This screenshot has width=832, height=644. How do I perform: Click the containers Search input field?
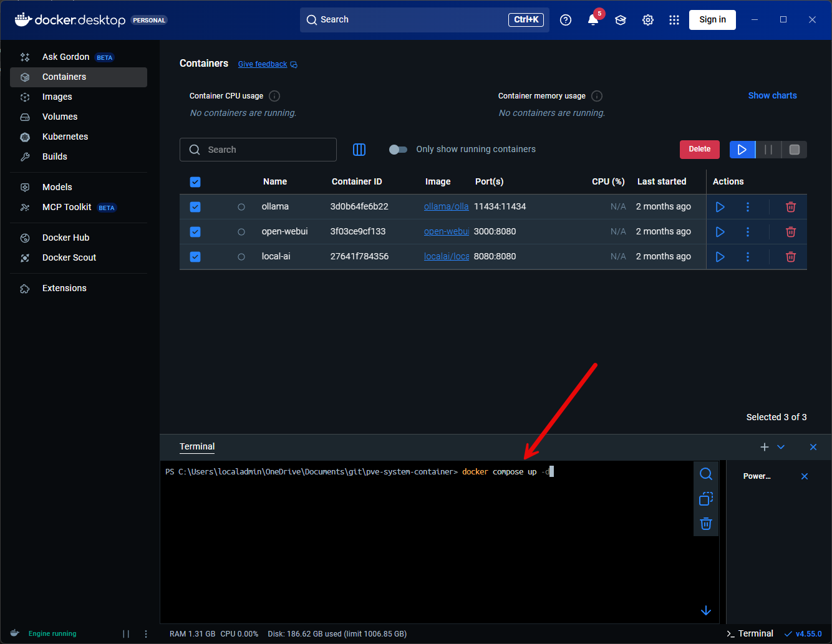tap(258, 150)
